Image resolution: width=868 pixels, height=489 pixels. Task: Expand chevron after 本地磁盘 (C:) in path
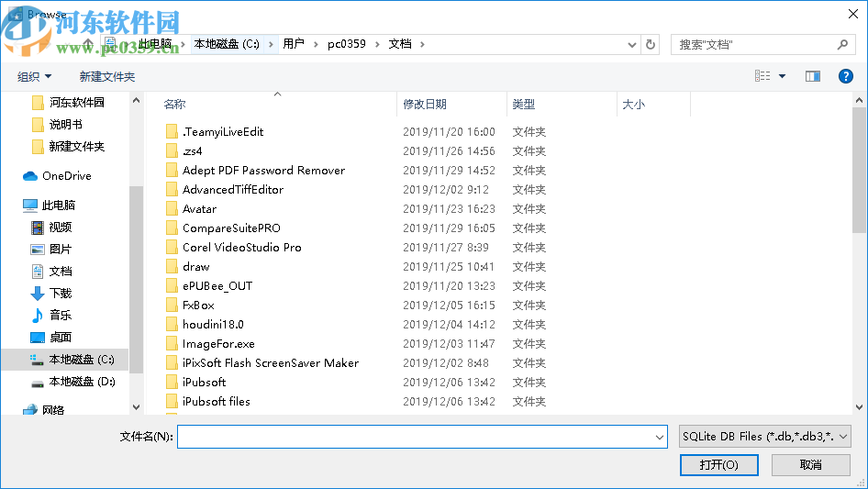click(x=271, y=44)
